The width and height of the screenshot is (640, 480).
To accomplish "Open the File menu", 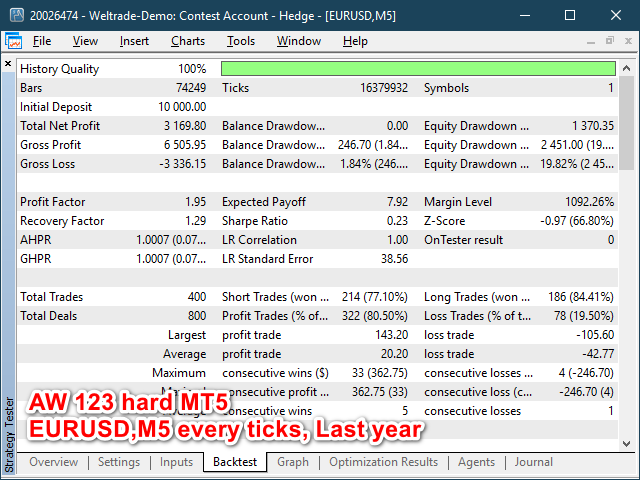I will coord(42,41).
